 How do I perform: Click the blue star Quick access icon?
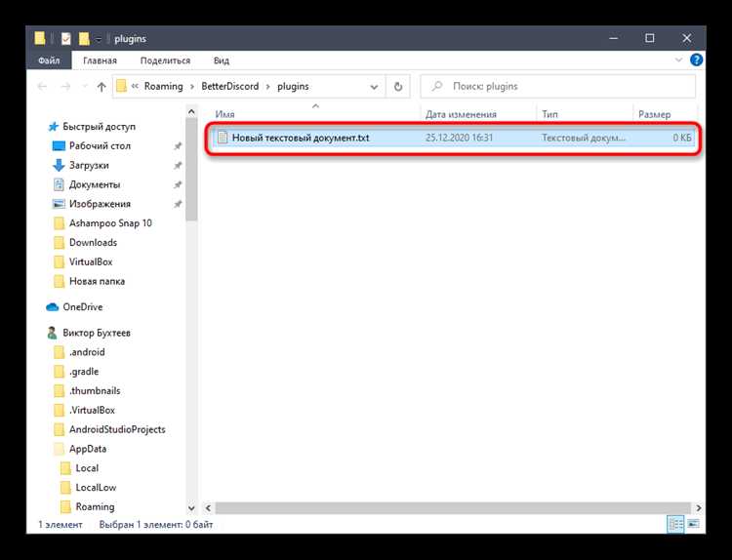(x=54, y=127)
